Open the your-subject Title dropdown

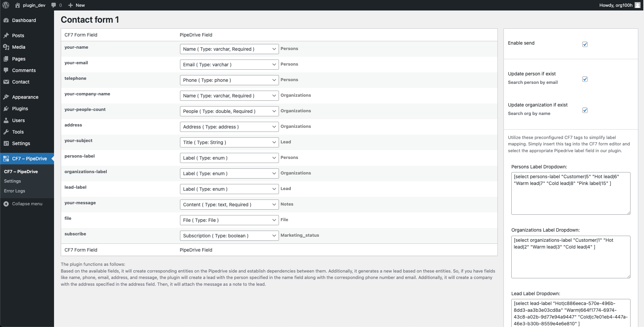click(x=229, y=142)
